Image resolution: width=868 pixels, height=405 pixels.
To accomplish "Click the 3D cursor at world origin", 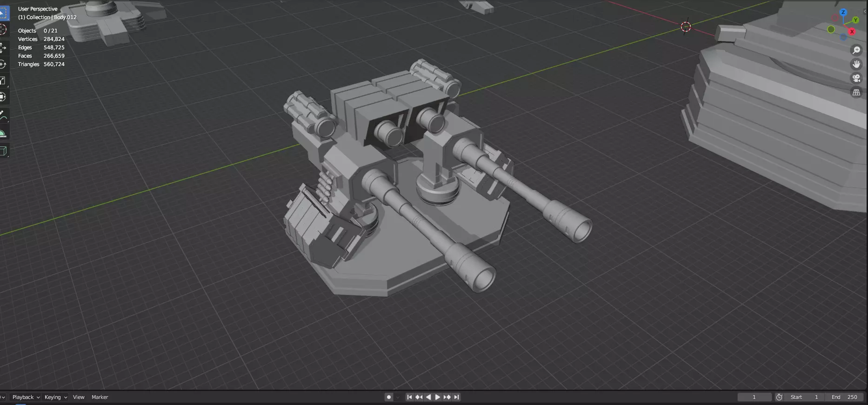I will pos(686,27).
